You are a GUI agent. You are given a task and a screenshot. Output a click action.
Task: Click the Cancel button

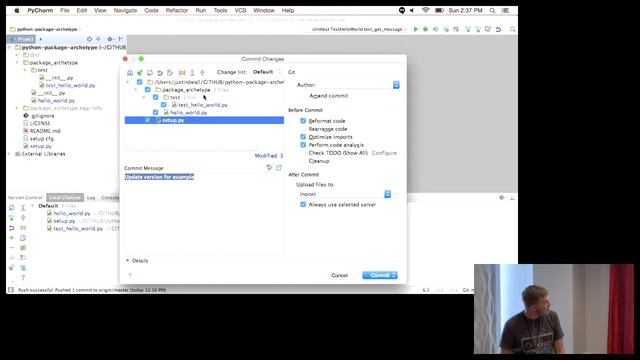click(340, 276)
